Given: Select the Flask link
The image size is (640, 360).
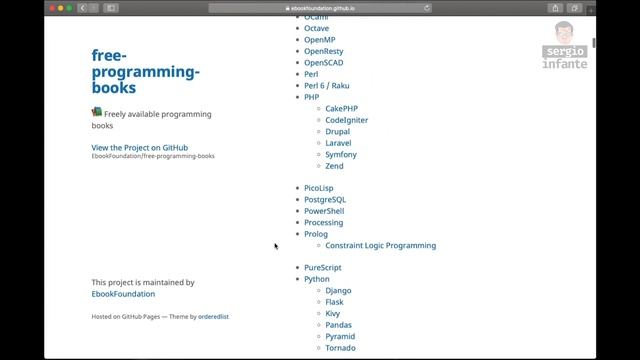Looking at the screenshot, I should pyautogui.click(x=334, y=302).
